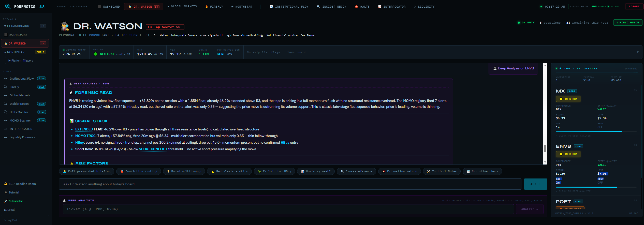Open GLOBAL MARKETS in the top navigation bar
Screen dimensions: 644x225
182,7
